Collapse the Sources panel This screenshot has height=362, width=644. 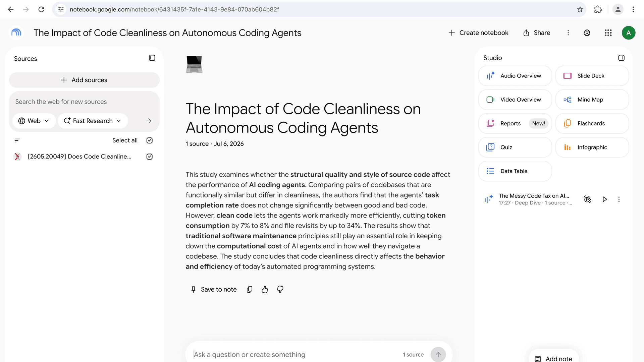[x=152, y=58]
